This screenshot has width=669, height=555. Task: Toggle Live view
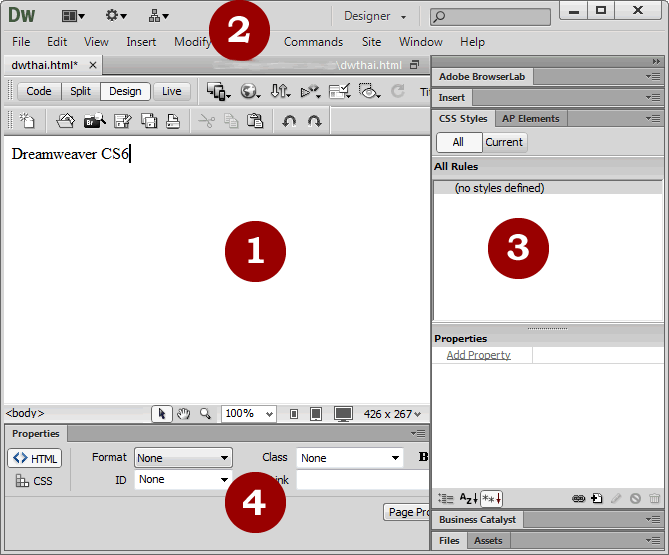pos(172,91)
